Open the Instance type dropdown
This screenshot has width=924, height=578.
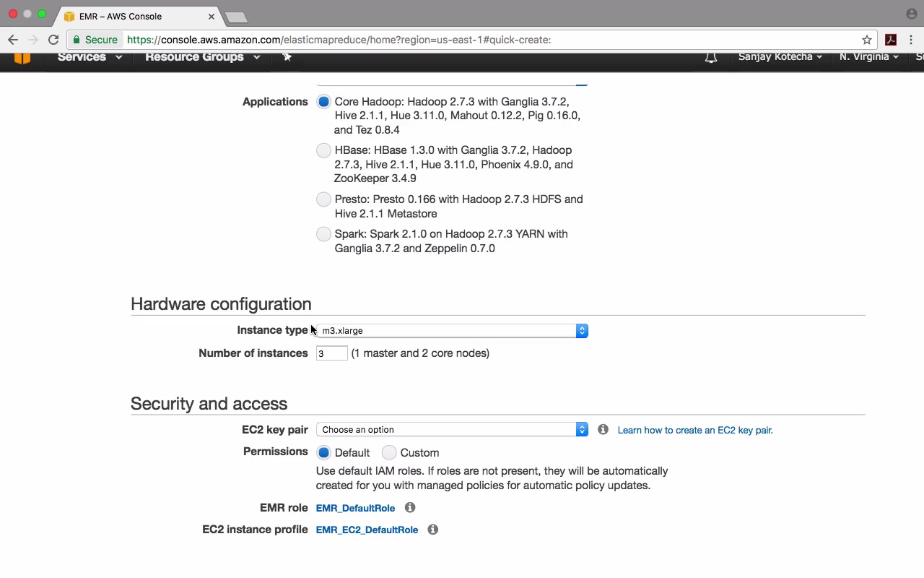click(x=452, y=331)
